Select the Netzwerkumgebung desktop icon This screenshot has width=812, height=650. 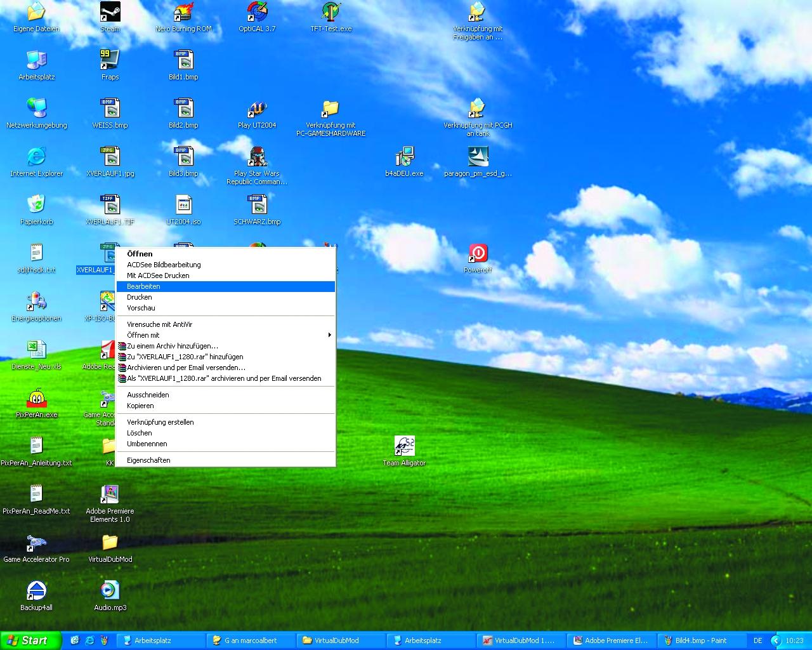(x=36, y=109)
